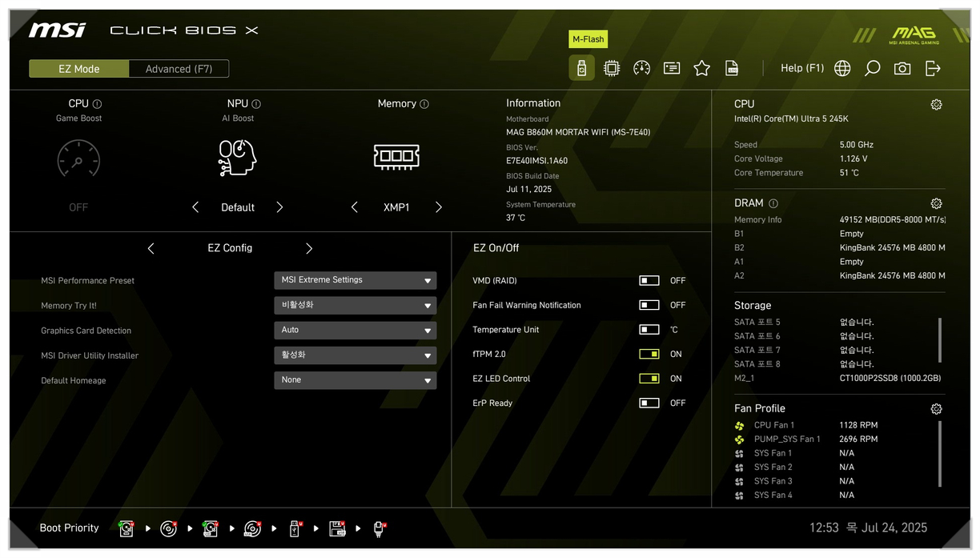Image resolution: width=980 pixels, height=558 pixels.
Task: Select the EZ Mode tab
Action: click(78, 69)
